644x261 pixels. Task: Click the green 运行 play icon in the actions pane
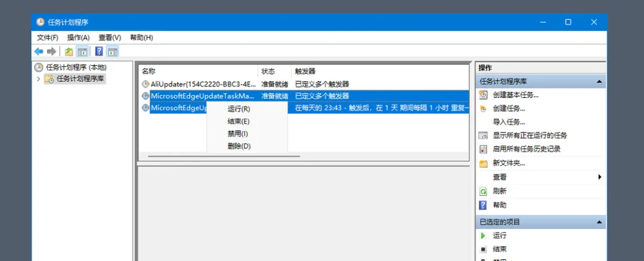pyautogui.click(x=484, y=235)
